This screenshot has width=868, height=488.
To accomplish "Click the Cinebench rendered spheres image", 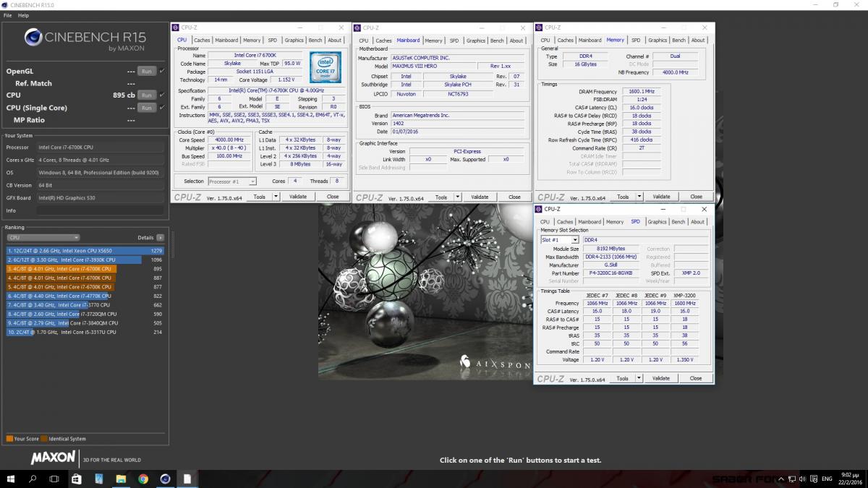I will tap(425, 291).
